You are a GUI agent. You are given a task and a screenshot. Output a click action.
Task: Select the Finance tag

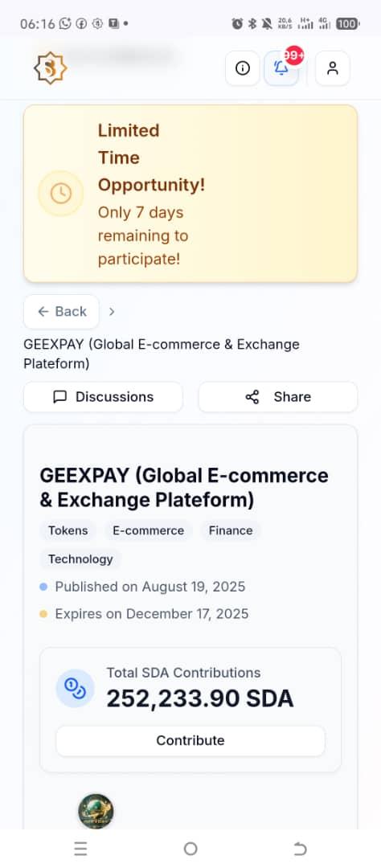point(231,530)
